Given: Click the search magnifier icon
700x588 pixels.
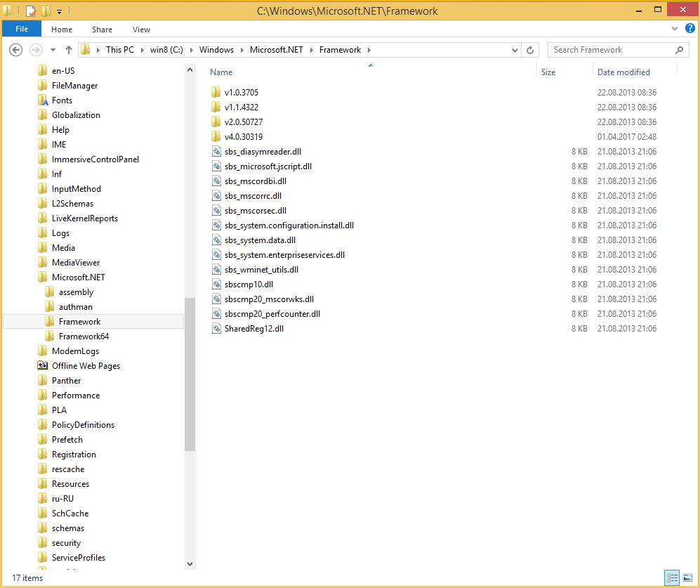Looking at the screenshot, I should coord(679,50).
